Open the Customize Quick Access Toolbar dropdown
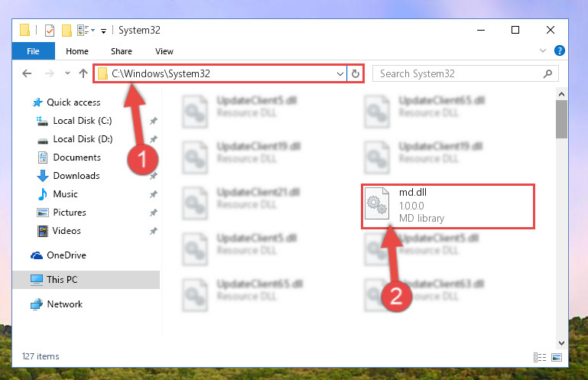 click(103, 31)
